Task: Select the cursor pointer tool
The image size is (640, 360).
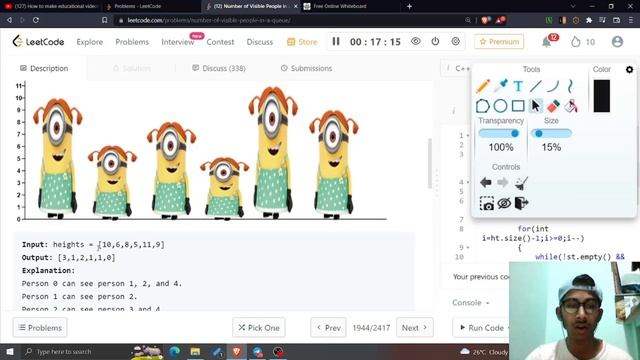Action: (536, 106)
